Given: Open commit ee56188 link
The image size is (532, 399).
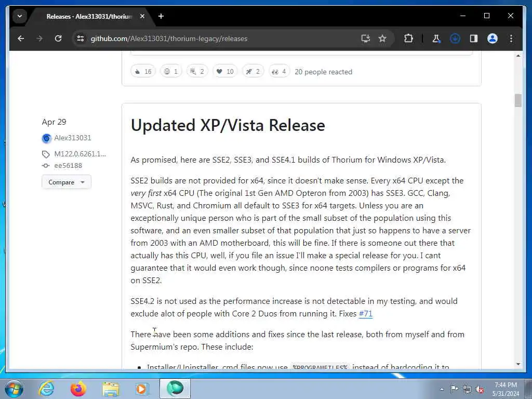Looking at the screenshot, I should coord(68,166).
